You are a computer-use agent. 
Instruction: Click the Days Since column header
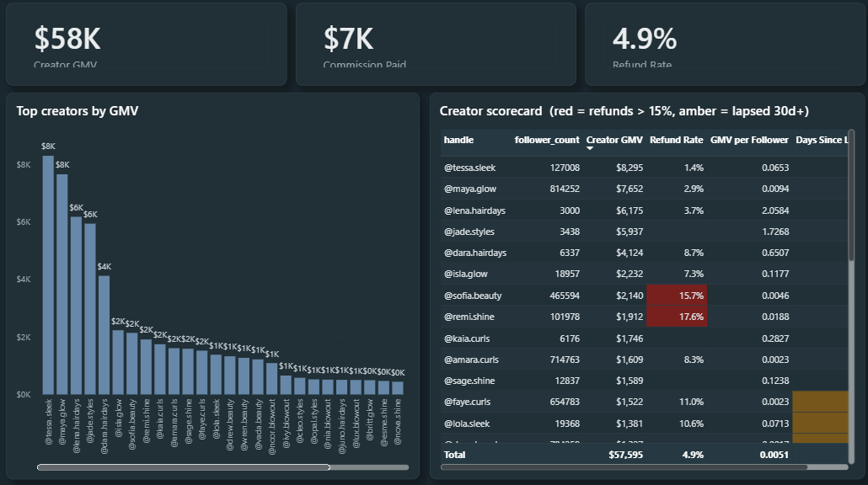822,140
